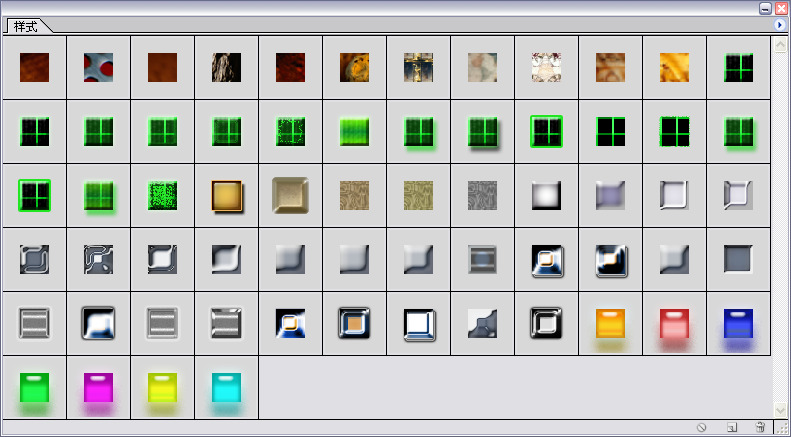Apply the black frame with grey center style
Image resolution: width=791 pixels, height=437 pixels.
(x=546, y=324)
